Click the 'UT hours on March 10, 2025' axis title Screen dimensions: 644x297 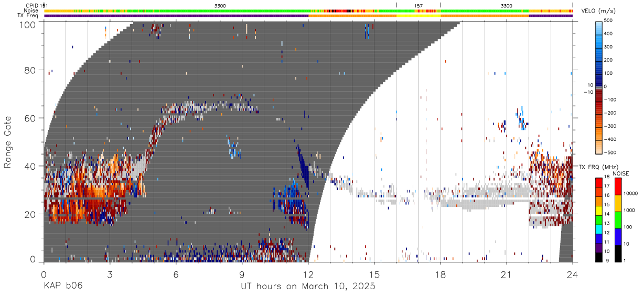pyautogui.click(x=308, y=286)
